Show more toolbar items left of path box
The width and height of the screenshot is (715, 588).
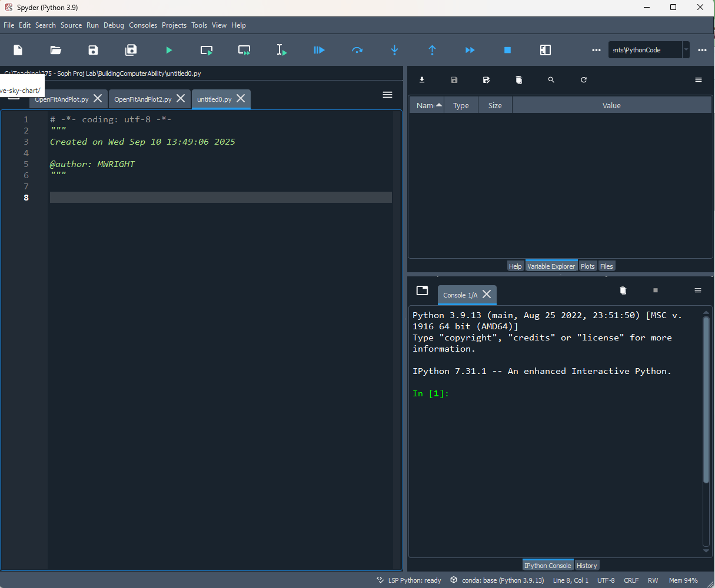[x=596, y=50]
